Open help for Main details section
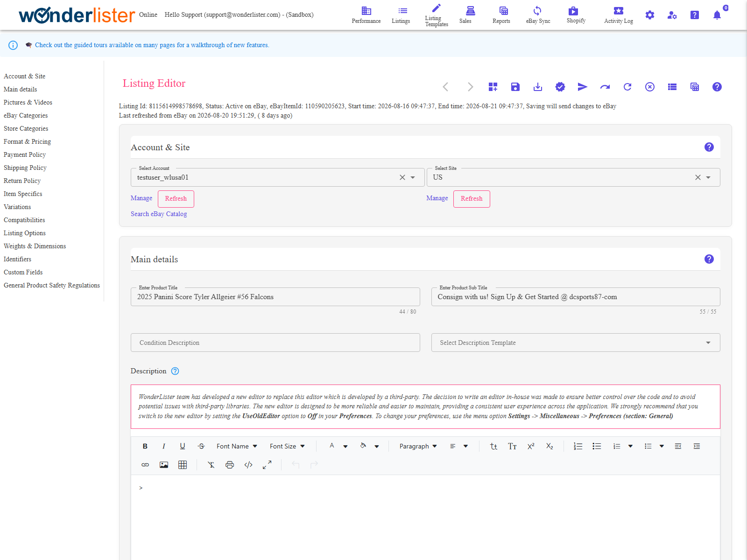Viewport: 747px width, 560px height. point(709,259)
